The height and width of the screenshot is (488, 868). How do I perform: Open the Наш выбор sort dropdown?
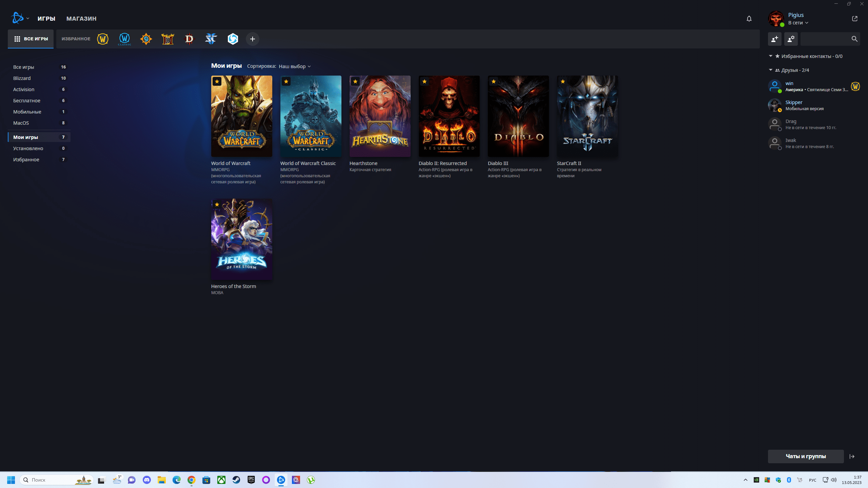[x=294, y=66]
